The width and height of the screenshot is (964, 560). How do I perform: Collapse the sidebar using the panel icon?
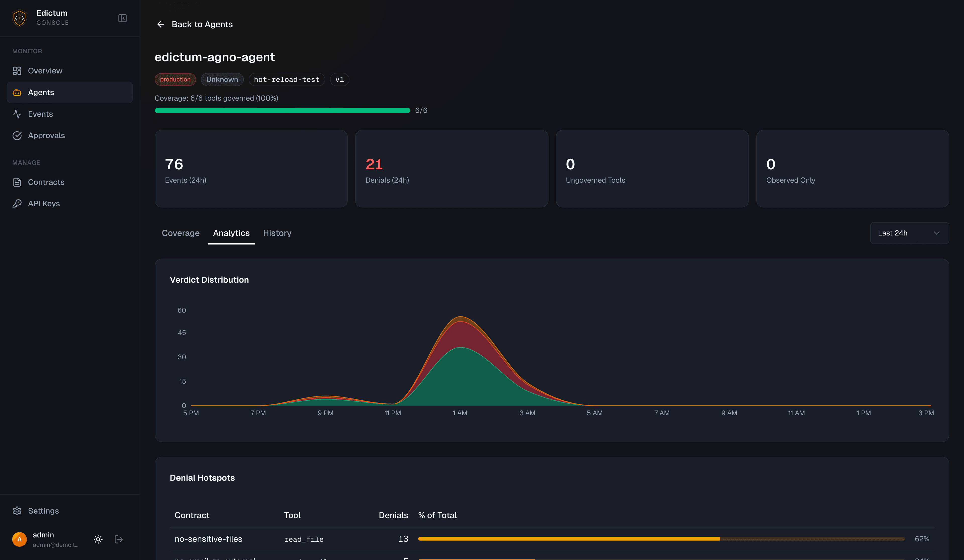[123, 18]
